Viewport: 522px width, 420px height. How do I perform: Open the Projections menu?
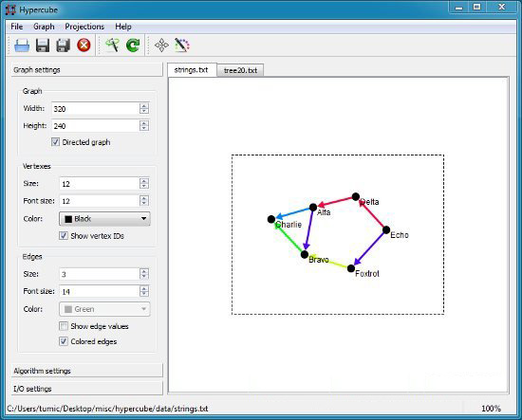(84, 27)
